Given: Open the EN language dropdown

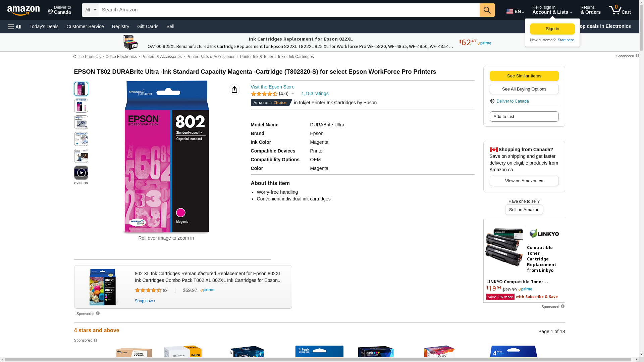Looking at the screenshot, I should [515, 11].
